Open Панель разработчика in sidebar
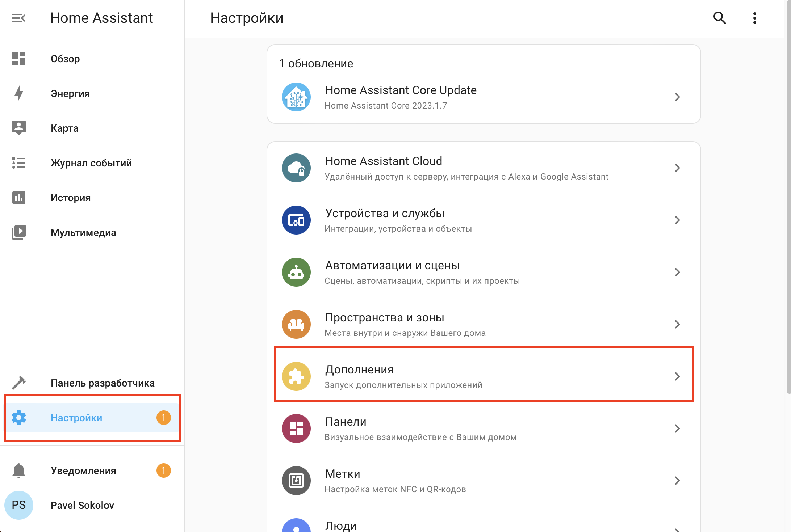This screenshot has height=532, width=791. tap(102, 383)
